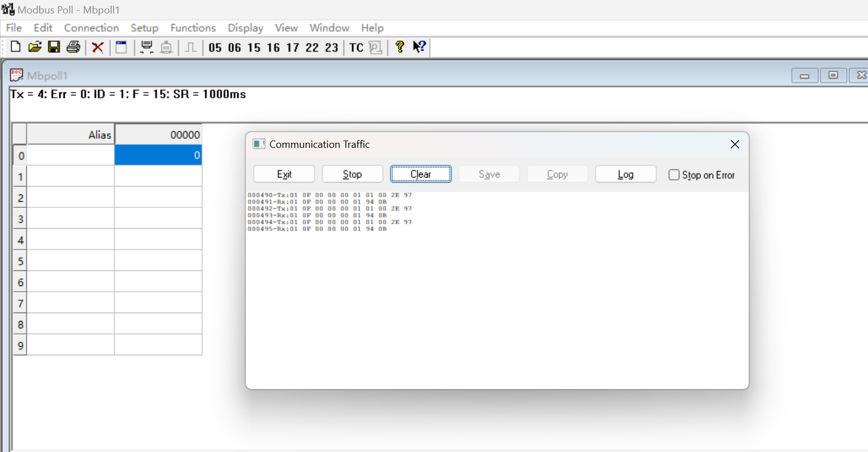The width and height of the screenshot is (868, 452).
Task: Activate the context help pointer icon
Action: pyautogui.click(x=419, y=47)
